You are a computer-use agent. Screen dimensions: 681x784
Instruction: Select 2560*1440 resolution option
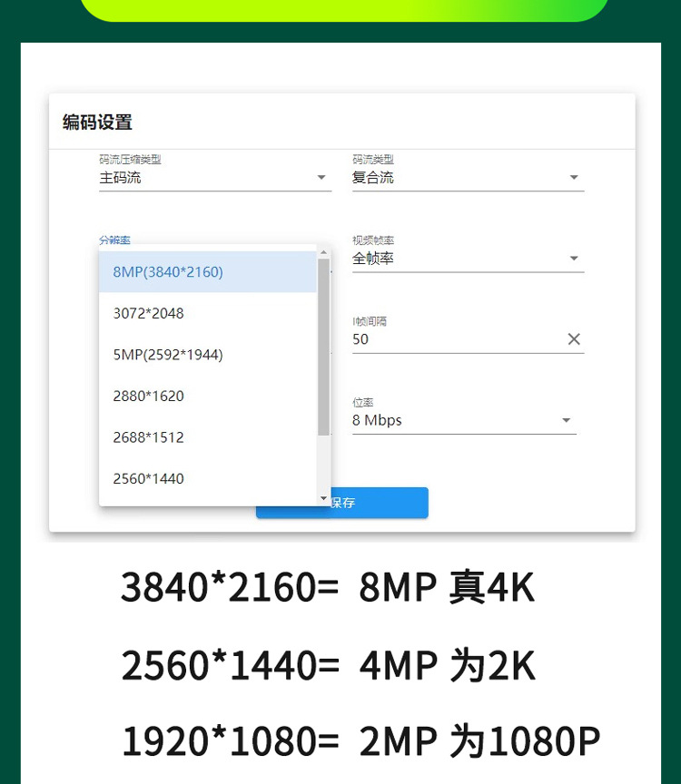tap(208, 479)
